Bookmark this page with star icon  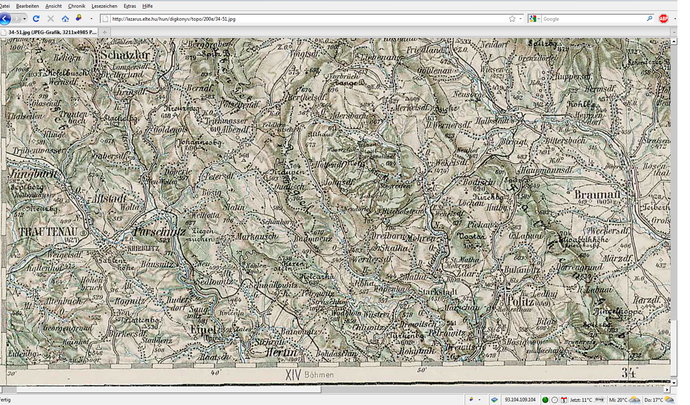511,19
